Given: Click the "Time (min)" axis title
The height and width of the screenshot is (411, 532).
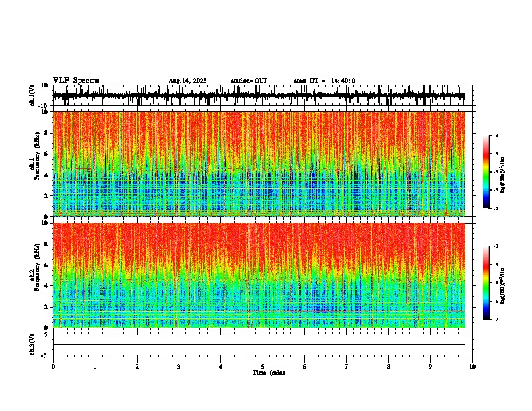Looking at the screenshot, I should pyautogui.click(x=269, y=373).
